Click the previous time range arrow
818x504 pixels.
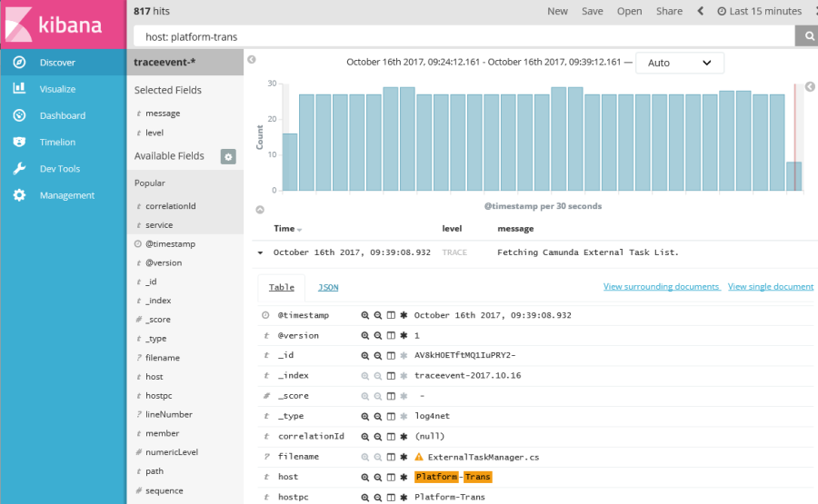701,11
